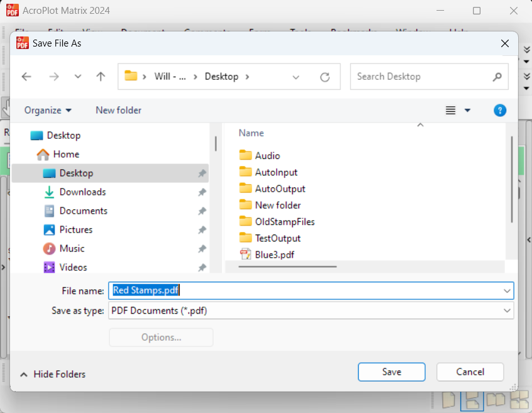Open the dialog Help icon
Viewport: 532px width, 413px height.
click(x=500, y=111)
